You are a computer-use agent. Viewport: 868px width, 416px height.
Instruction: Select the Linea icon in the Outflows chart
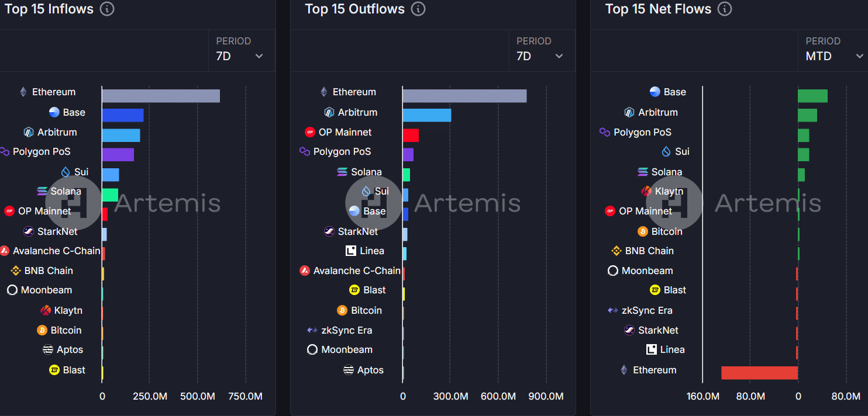pos(351,251)
